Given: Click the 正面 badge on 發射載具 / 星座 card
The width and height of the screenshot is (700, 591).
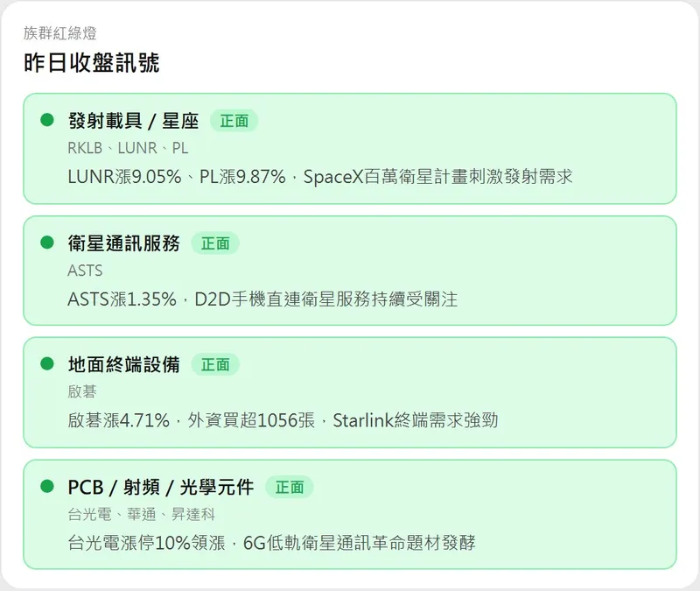Looking at the screenshot, I should coord(234,122).
